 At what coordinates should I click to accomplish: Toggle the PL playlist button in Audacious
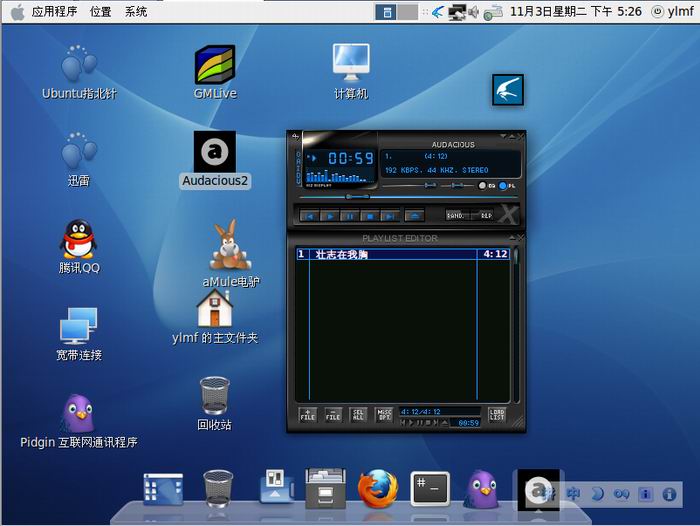point(507,185)
